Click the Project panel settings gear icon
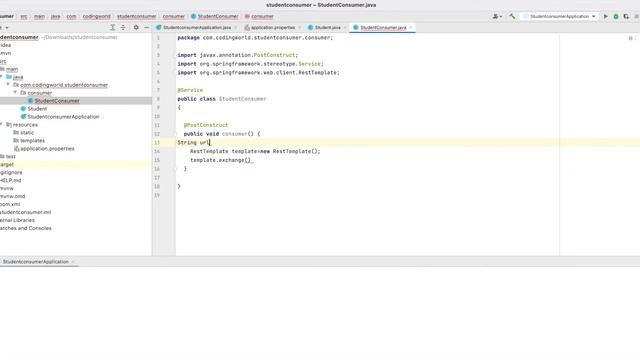640x360 pixels. [x=136, y=27]
